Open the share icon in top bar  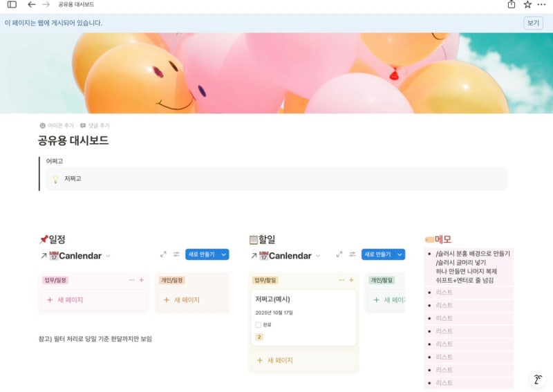512,5
